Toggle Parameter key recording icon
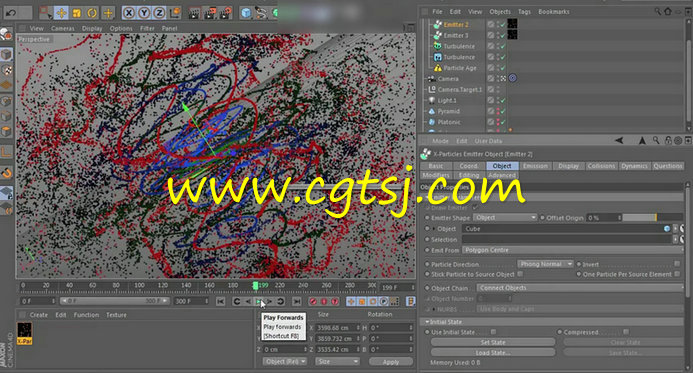Screen dimensions: 693x373 point(384,301)
